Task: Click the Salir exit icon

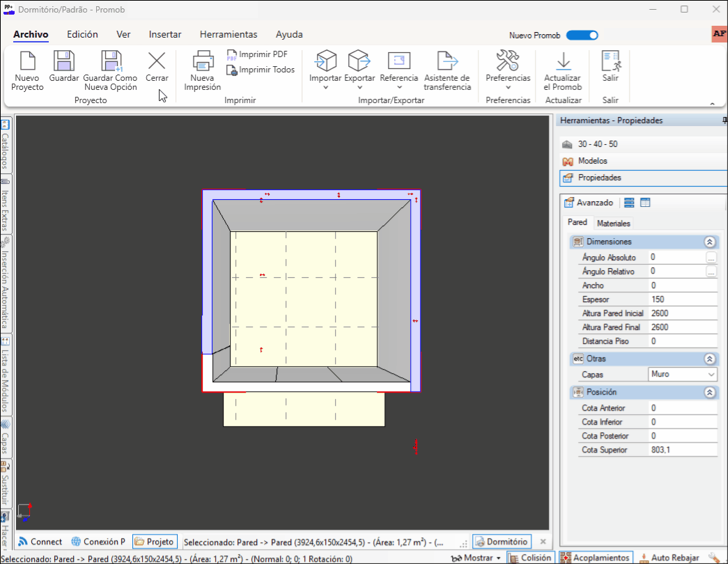Action: [610, 62]
